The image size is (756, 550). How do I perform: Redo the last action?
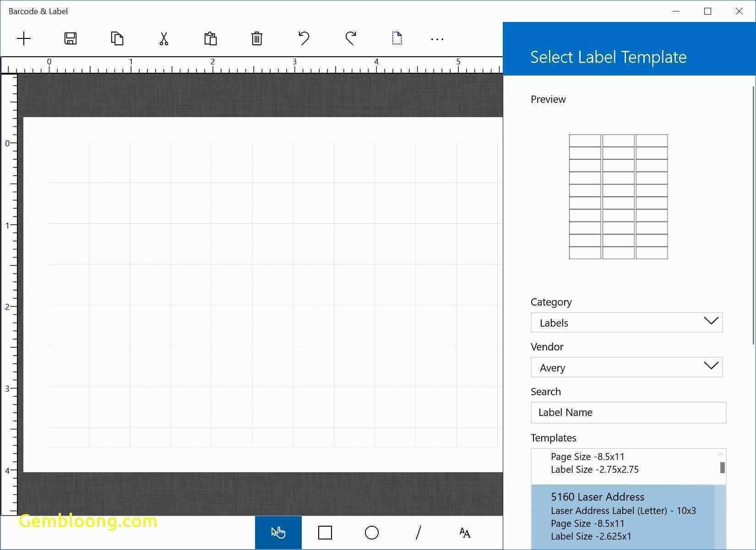point(351,39)
